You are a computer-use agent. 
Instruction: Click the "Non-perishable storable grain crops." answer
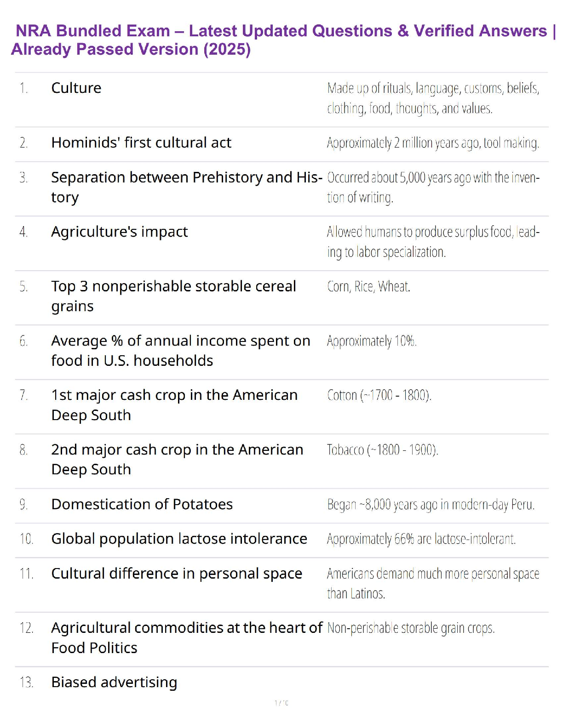411,628
